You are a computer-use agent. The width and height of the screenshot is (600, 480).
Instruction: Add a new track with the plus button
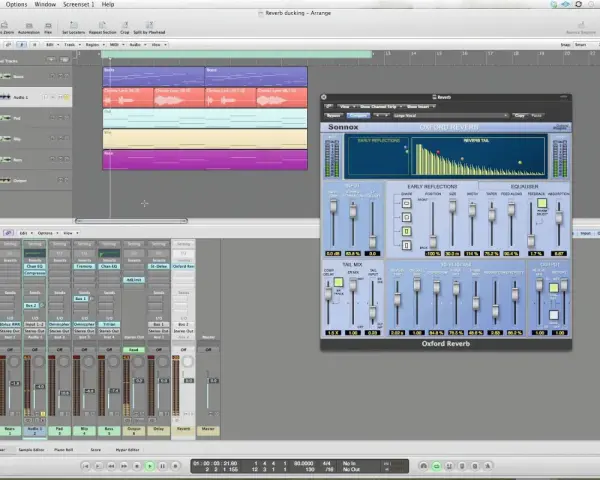click(51, 60)
